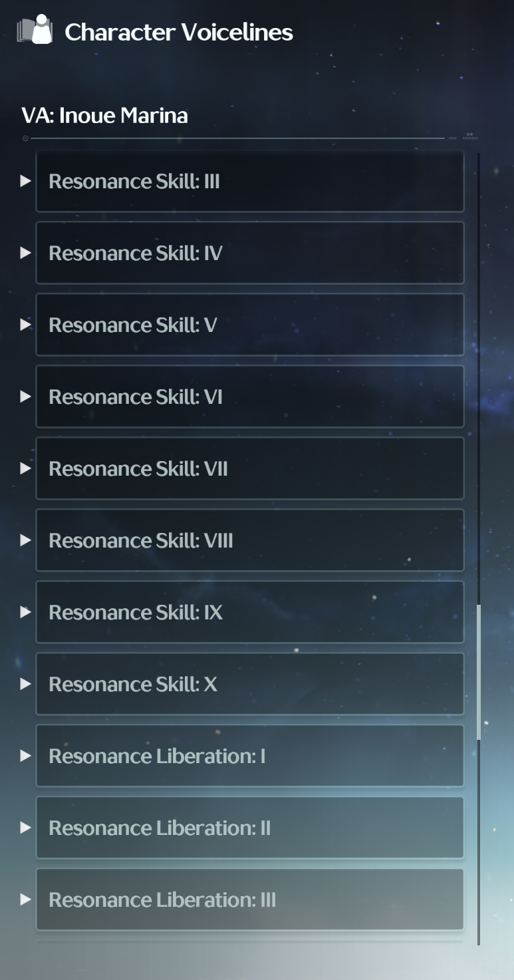Open the Resonance Skill: III entry box

pos(250,182)
